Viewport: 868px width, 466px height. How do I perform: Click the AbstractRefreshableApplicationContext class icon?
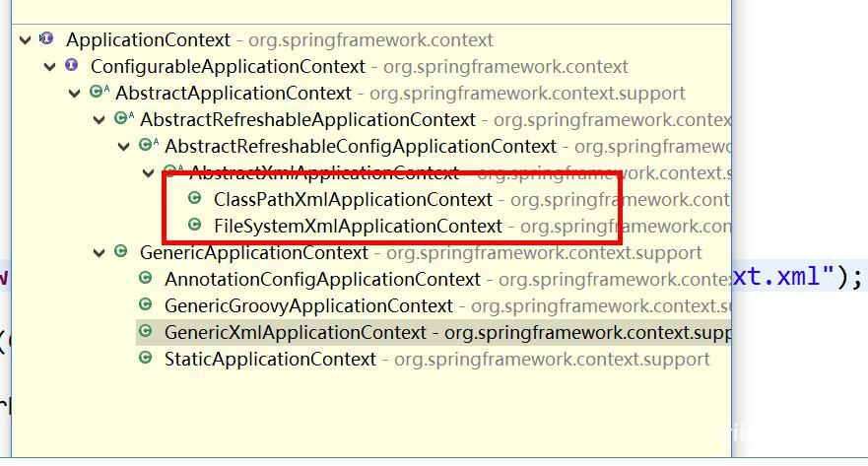[124, 118]
